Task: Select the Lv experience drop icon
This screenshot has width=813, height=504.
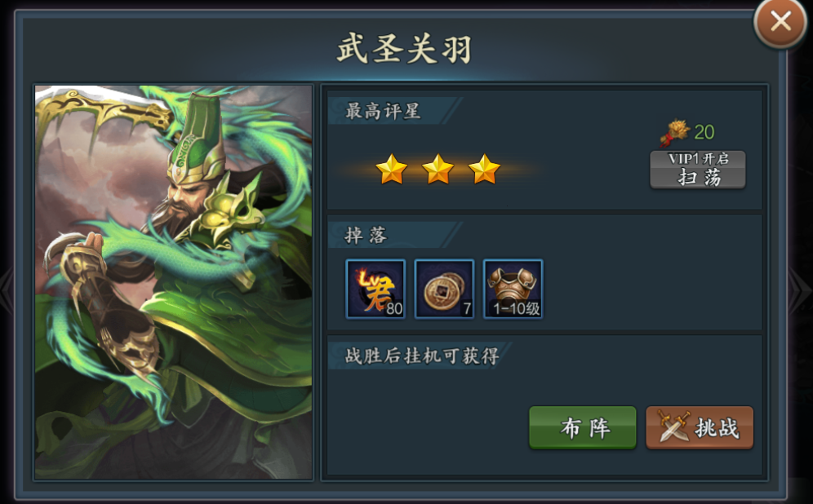Action: (375, 289)
